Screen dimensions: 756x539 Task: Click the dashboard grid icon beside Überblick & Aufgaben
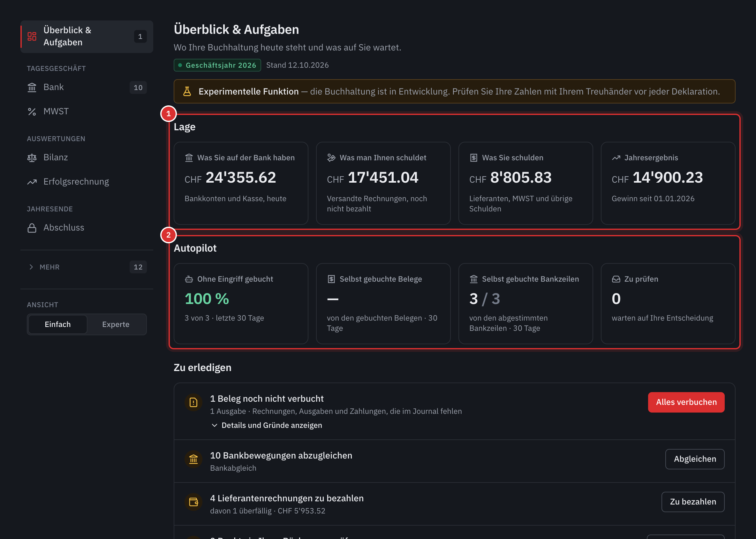[32, 36]
